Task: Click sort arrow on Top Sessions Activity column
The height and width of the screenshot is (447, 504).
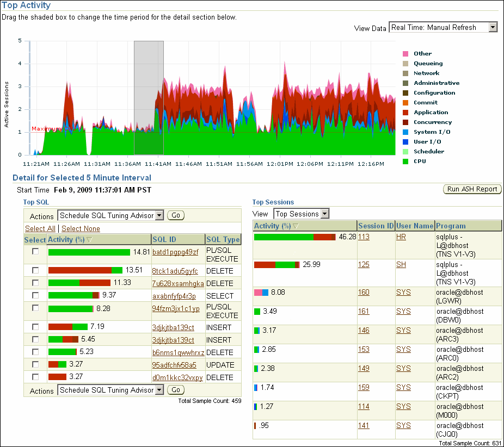Action: pos(296,226)
